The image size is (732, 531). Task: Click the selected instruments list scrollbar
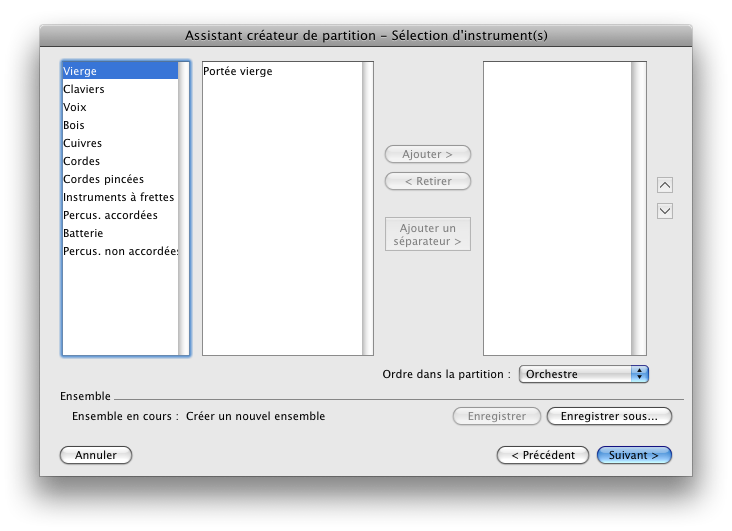pos(638,208)
